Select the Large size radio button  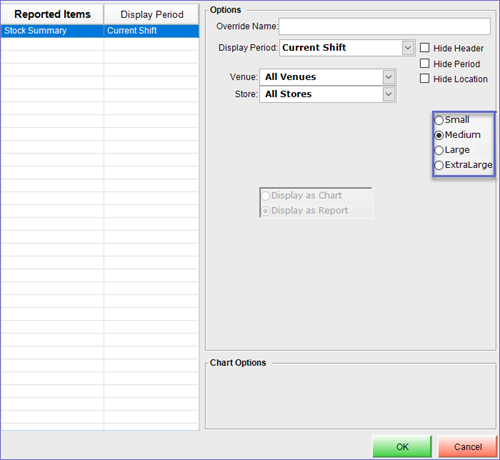[x=439, y=150]
